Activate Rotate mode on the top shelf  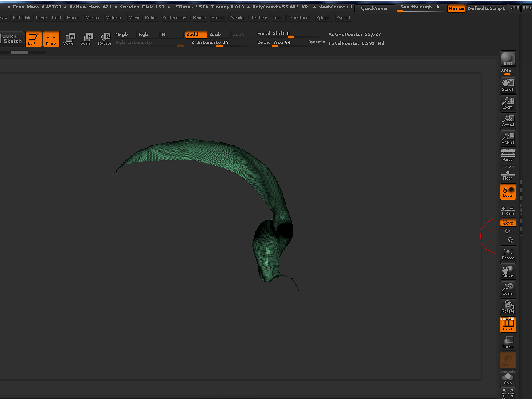click(x=105, y=39)
